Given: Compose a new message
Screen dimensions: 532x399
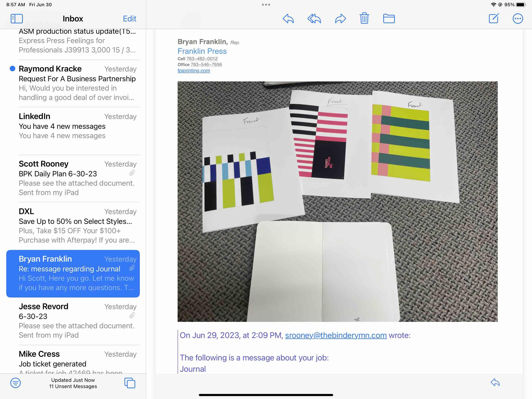Looking at the screenshot, I should (494, 19).
